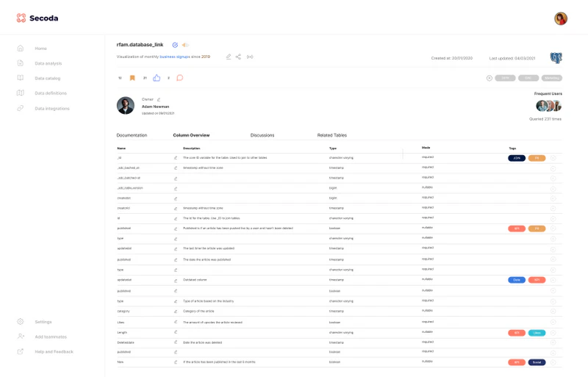Click the Settings gear icon
This screenshot has height=377, width=588.
click(21, 321)
